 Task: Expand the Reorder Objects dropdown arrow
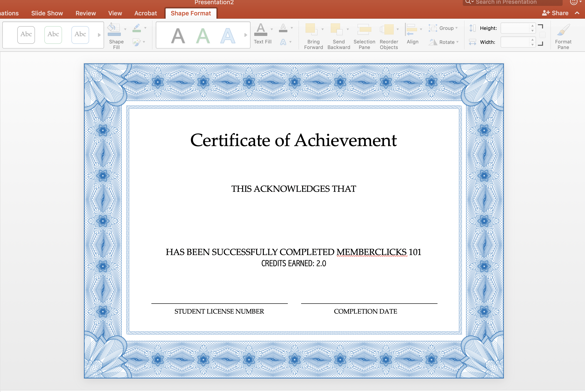[x=397, y=29]
